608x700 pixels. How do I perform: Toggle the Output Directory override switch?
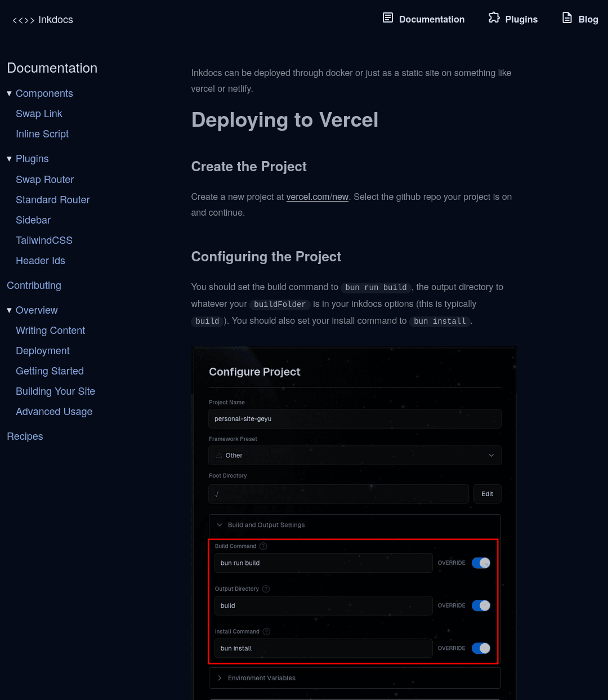click(x=481, y=605)
